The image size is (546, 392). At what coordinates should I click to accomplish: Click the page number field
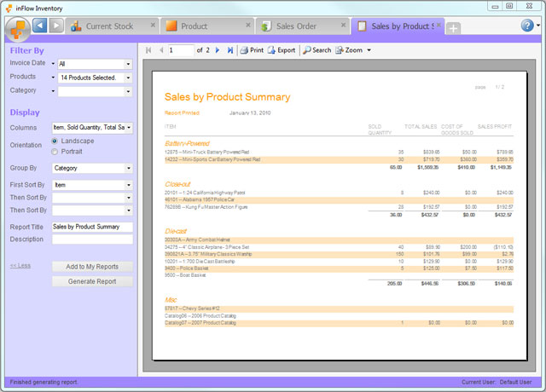pos(180,50)
